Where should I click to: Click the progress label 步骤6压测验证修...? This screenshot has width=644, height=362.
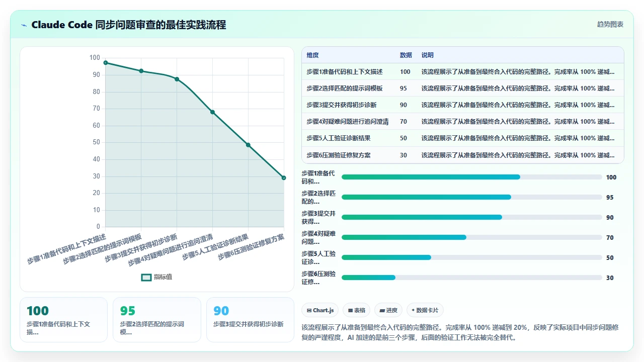click(x=318, y=278)
